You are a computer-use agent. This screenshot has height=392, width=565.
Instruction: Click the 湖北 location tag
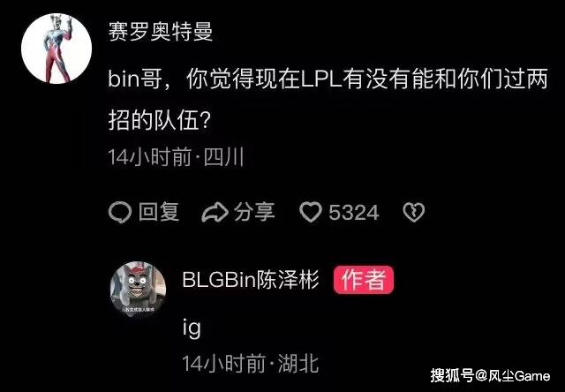[298, 363]
